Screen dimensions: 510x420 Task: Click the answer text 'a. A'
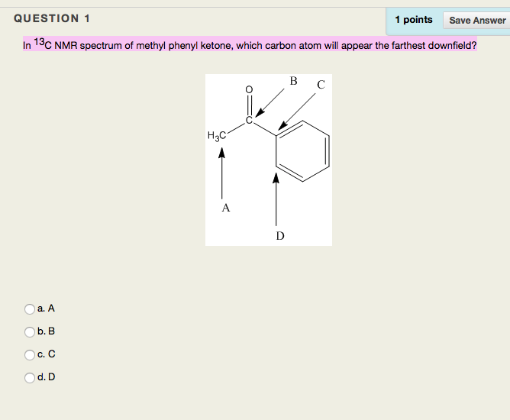(47, 309)
